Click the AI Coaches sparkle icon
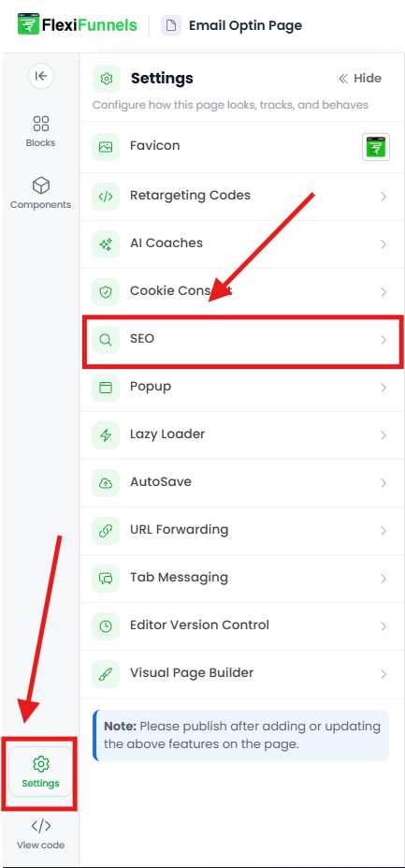This screenshot has width=405, height=868. pos(106,244)
